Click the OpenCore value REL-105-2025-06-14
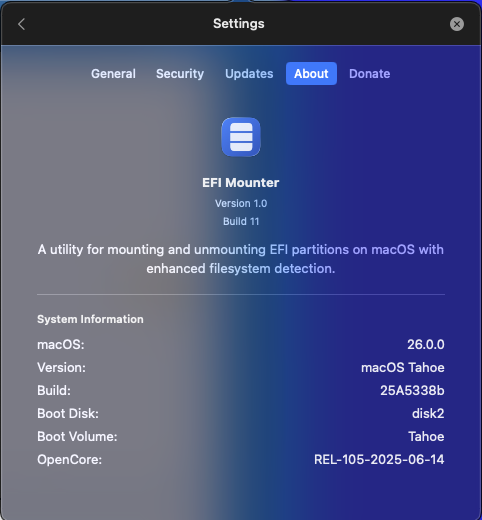 tap(379, 459)
